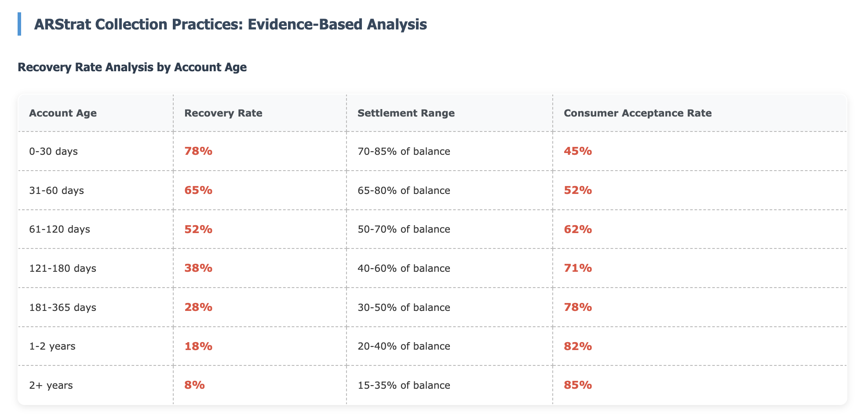Select the 181-365 days row label
This screenshot has width=868, height=416.
62,307
